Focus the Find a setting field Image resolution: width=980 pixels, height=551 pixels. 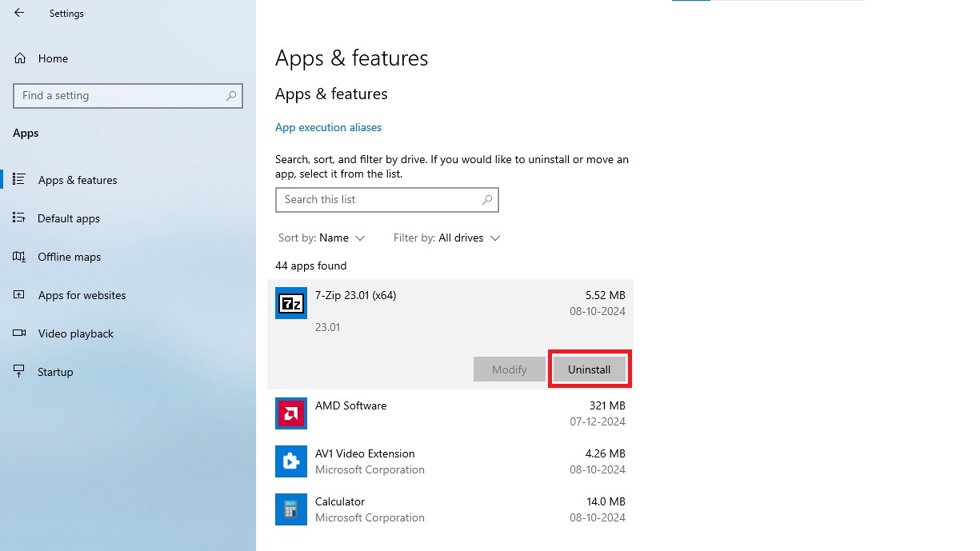click(x=128, y=95)
